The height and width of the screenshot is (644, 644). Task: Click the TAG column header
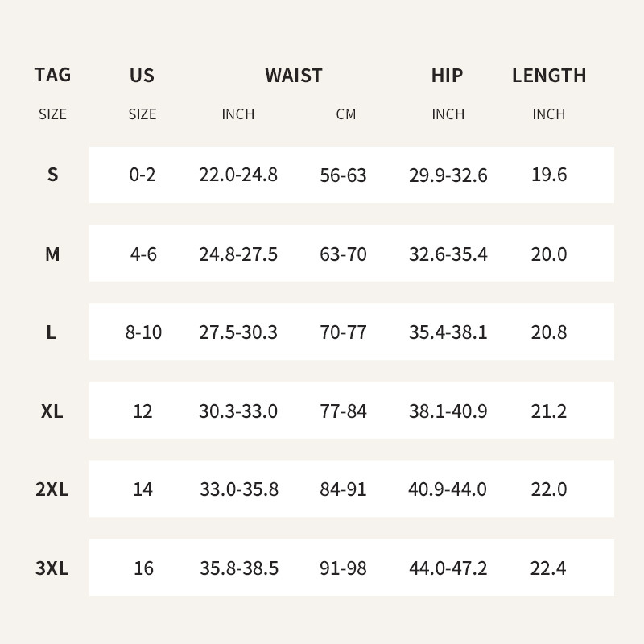tap(52, 75)
